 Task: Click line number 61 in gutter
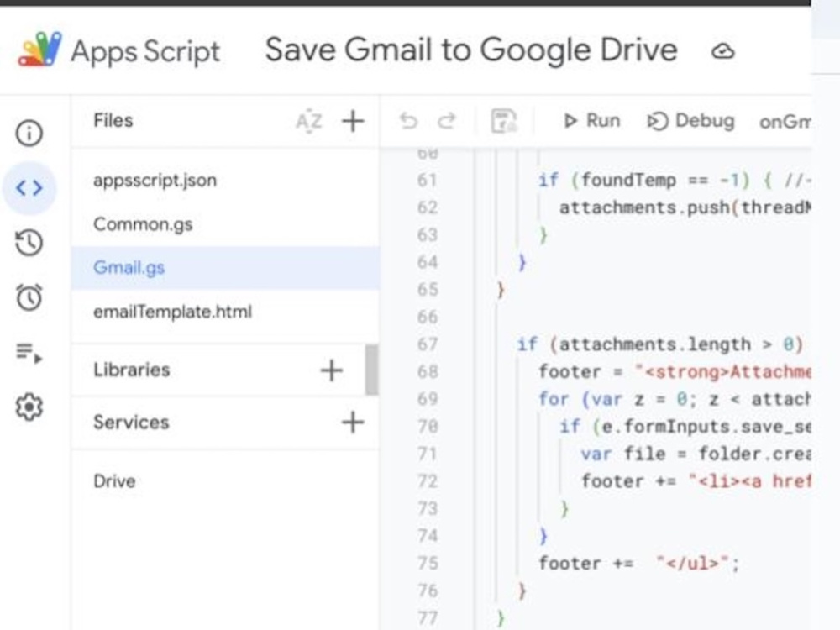[427, 180]
